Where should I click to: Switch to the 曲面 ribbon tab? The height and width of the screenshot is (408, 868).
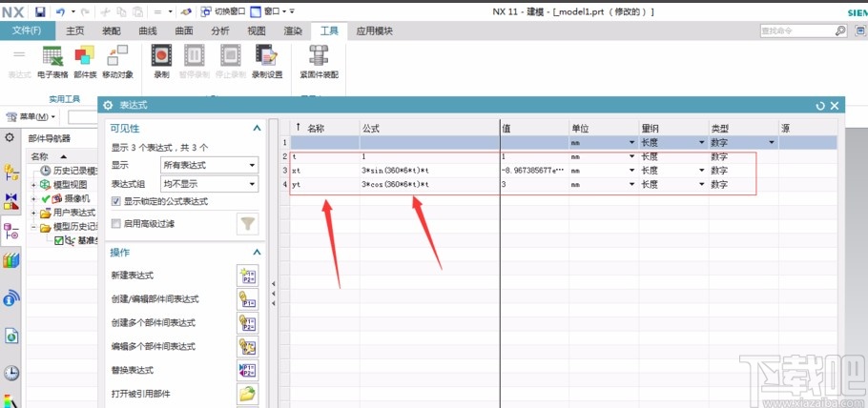(x=184, y=31)
